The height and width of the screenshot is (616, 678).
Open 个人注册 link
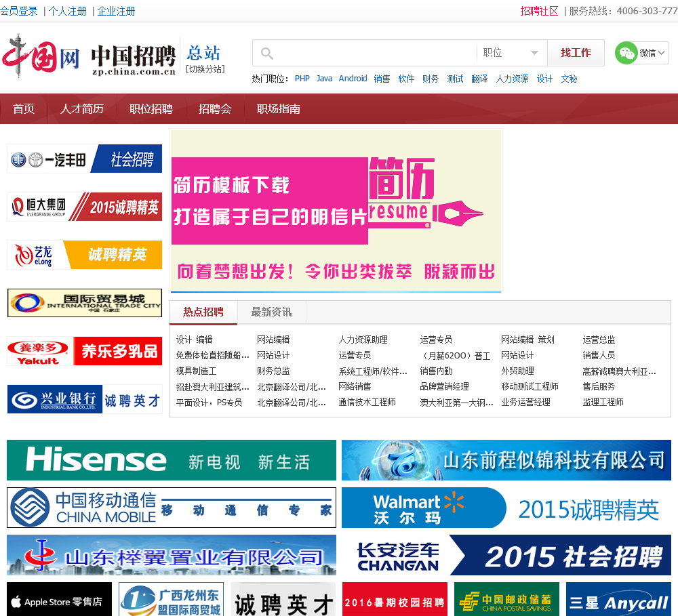click(67, 11)
